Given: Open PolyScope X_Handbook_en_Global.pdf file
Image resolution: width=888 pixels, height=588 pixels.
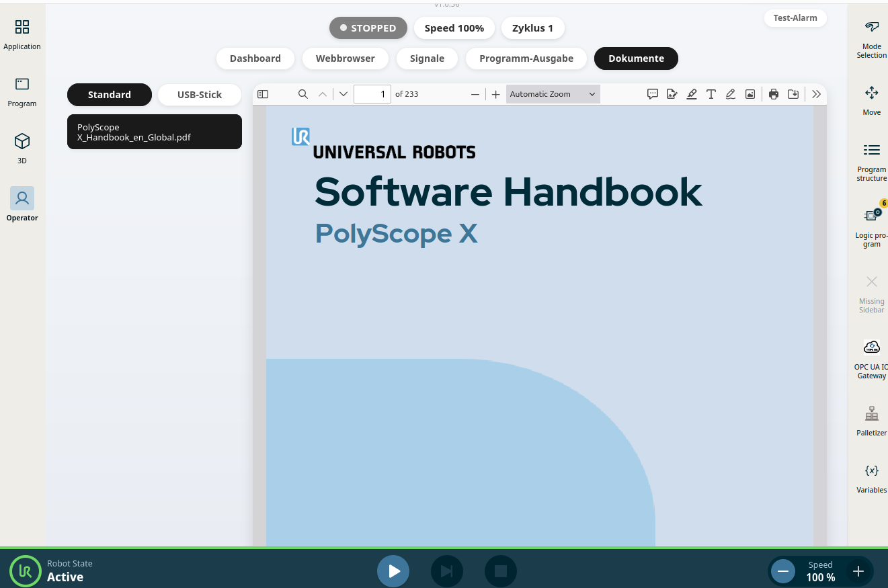Looking at the screenshot, I should [x=155, y=132].
